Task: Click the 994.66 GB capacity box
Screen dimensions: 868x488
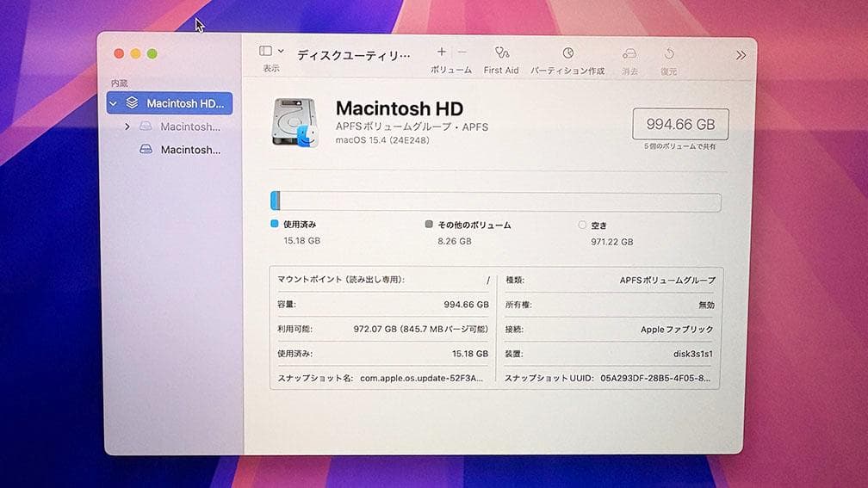Action: coord(680,124)
